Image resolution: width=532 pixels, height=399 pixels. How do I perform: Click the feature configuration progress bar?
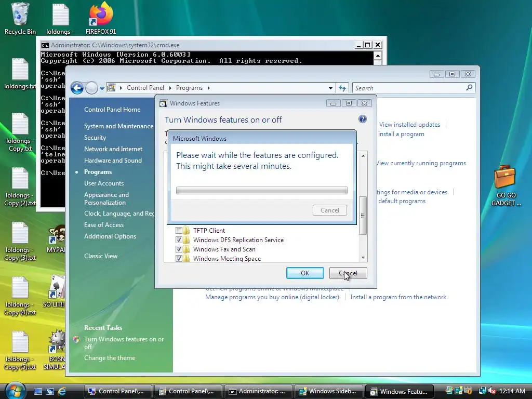click(x=262, y=190)
